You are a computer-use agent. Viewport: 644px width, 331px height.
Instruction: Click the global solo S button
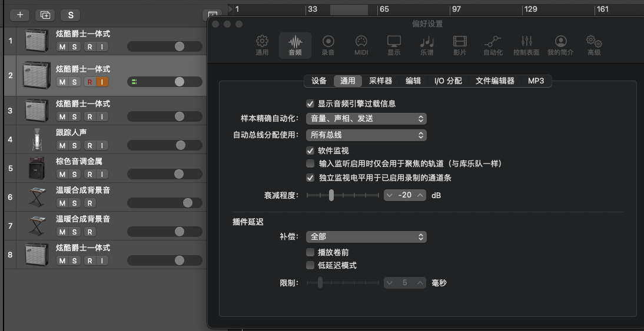pyautogui.click(x=71, y=15)
